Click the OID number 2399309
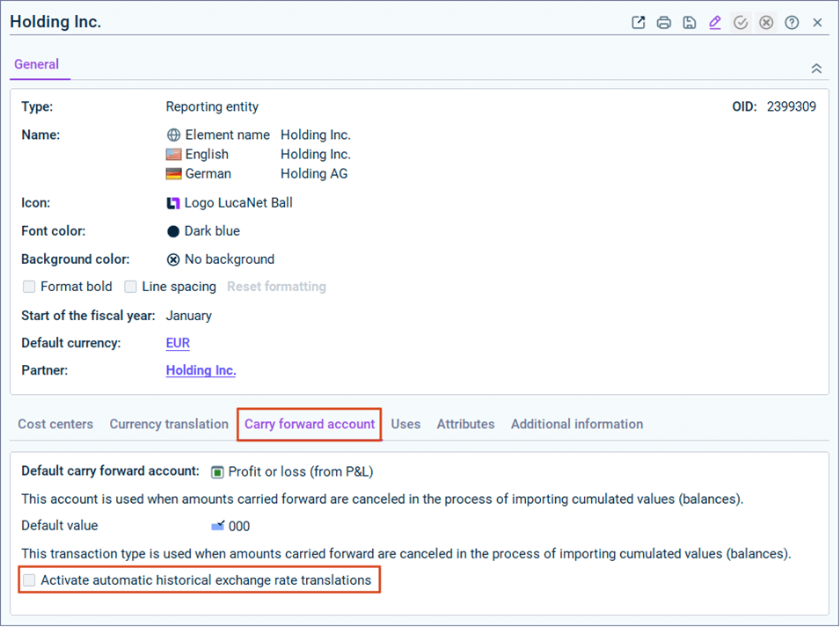Screen dimensions: 840x627 point(792,106)
